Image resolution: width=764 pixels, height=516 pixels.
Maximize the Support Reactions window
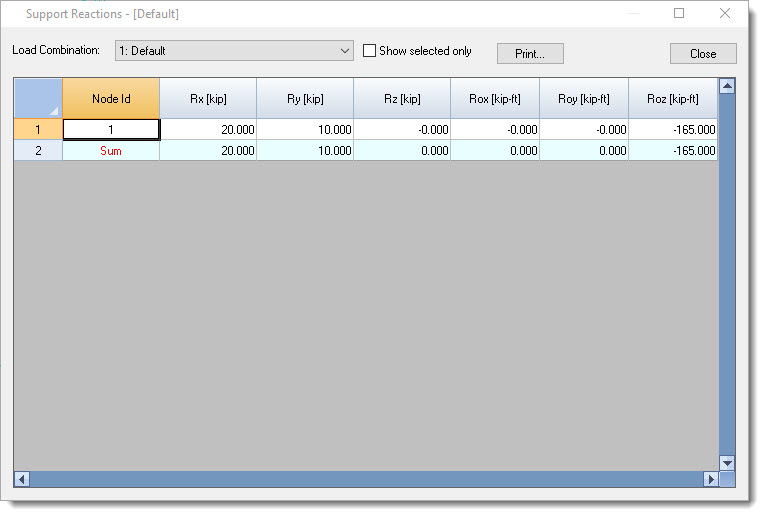coord(679,14)
